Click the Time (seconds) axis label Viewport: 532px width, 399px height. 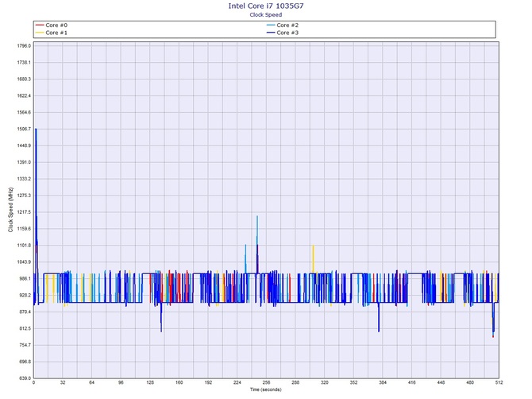click(x=266, y=389)
